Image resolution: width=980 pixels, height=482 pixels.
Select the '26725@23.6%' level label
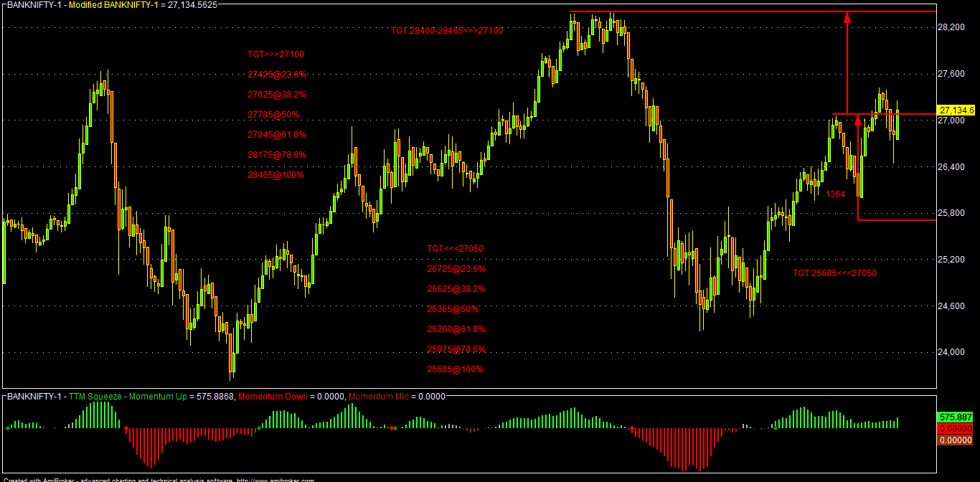click(x=456, y=269)
